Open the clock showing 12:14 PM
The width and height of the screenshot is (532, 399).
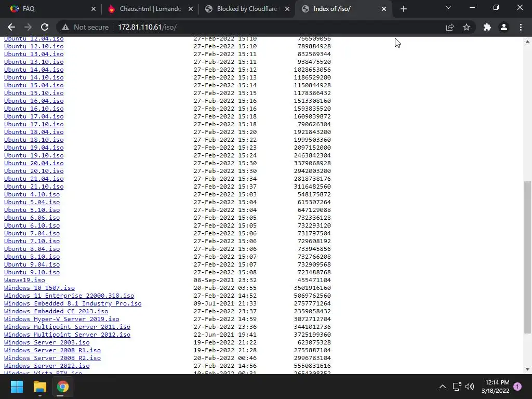pos(495,387)
